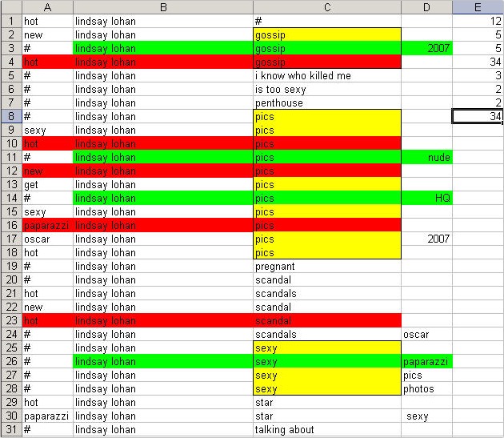Click 'lindsay lohan' cell in row 1

pyautogui.click(x=163, y=22)
